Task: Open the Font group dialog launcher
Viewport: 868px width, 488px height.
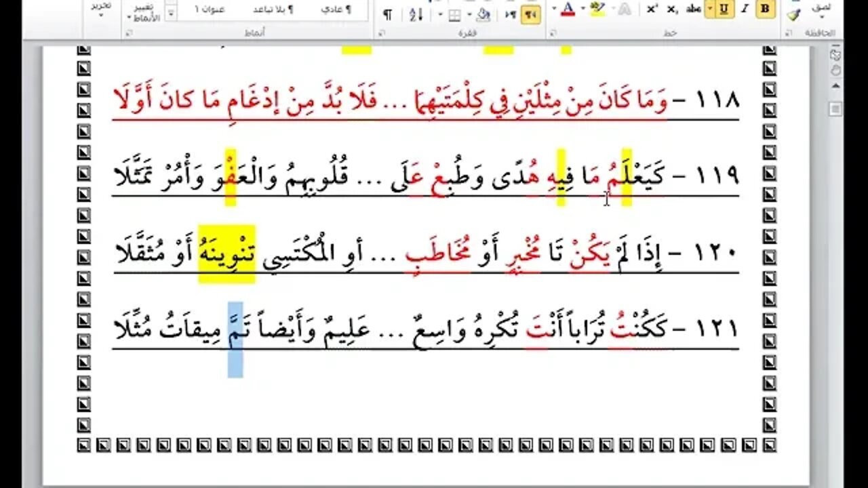Action: (x=553, y=33)
